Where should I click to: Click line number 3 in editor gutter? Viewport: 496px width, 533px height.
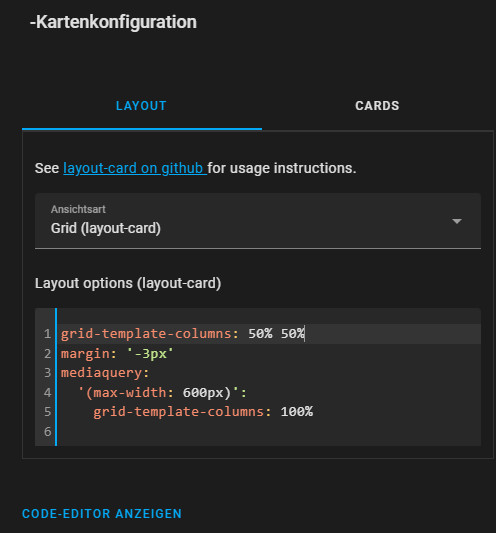[x=47, y=373]
